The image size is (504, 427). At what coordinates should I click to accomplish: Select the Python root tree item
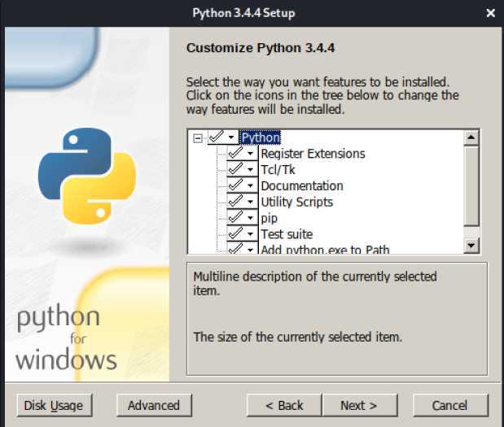pos(261,137)
